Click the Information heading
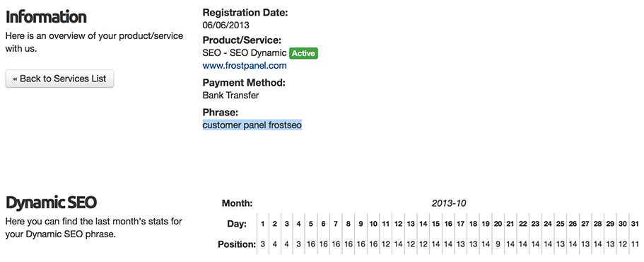The image size is (644, 262). (x=46, y=17)
